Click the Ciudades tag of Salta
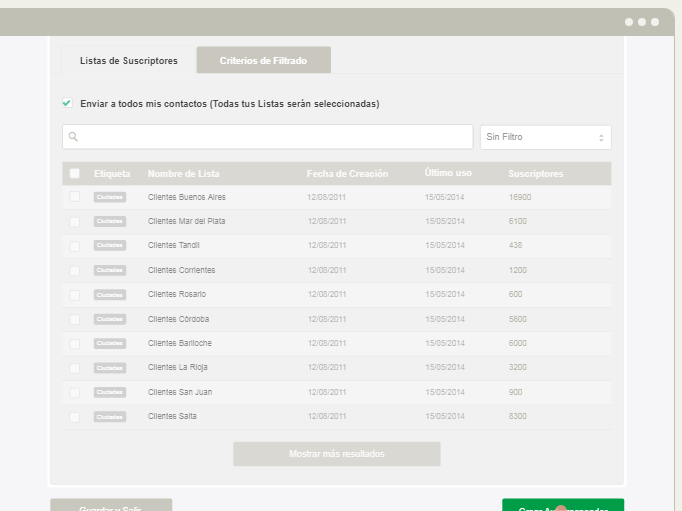The width and height of the screenshot is (682, 511). point(110,417)
